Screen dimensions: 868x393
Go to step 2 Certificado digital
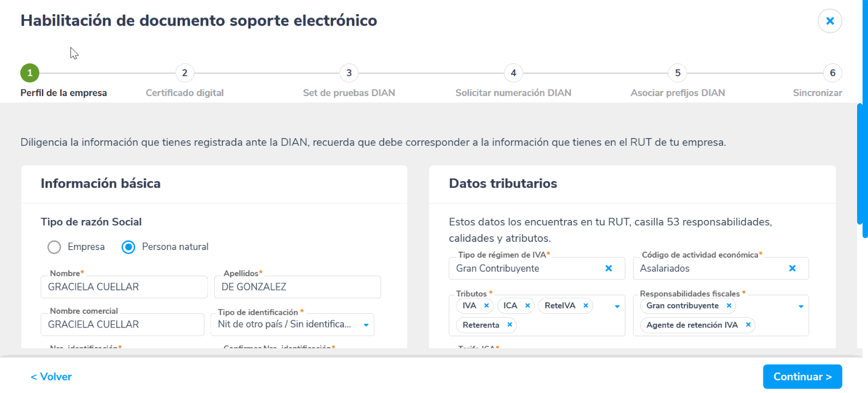pos(185,73)
